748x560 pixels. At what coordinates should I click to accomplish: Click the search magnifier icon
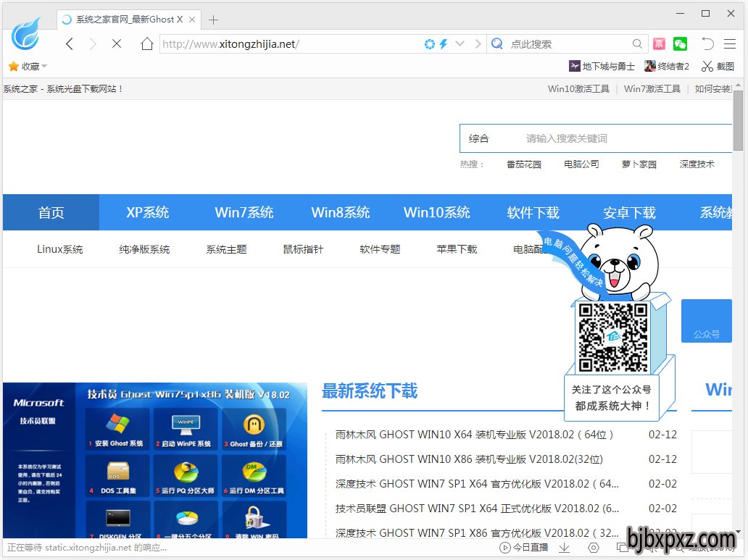[637, 44]
